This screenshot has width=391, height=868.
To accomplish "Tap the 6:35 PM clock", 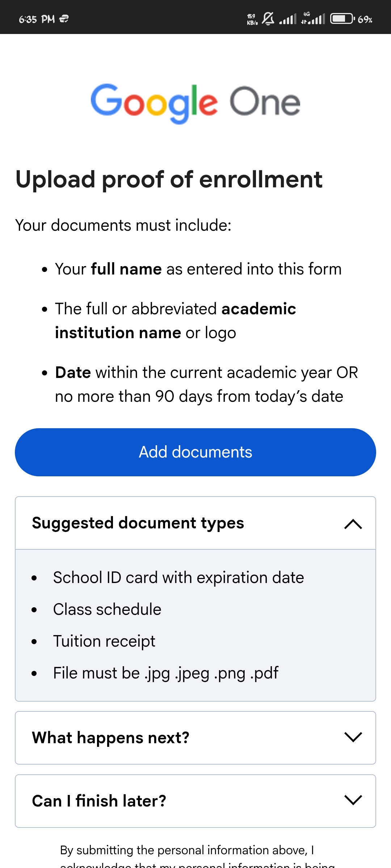I will (37, 19).
